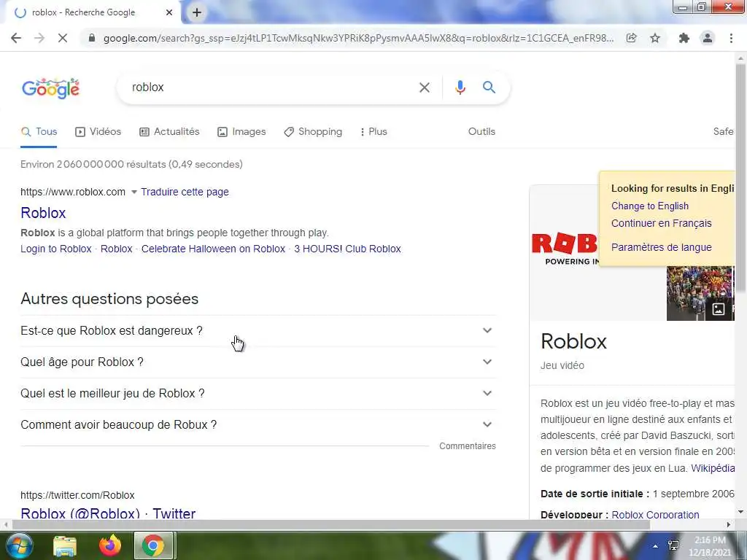Image resolution: width=747 pixels, height=560 pixels.
Task: Open Chrome's three-dot menu
Action: pos(731,38)
